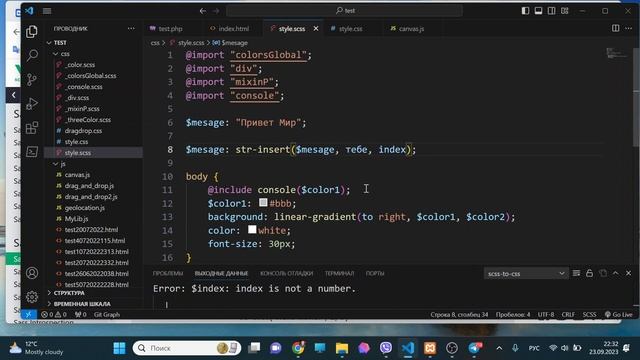The width and height of the screenshot is (640, 360).
Task: Toggle secondary side bar layout icon
Action: click(x=551, y=11)
